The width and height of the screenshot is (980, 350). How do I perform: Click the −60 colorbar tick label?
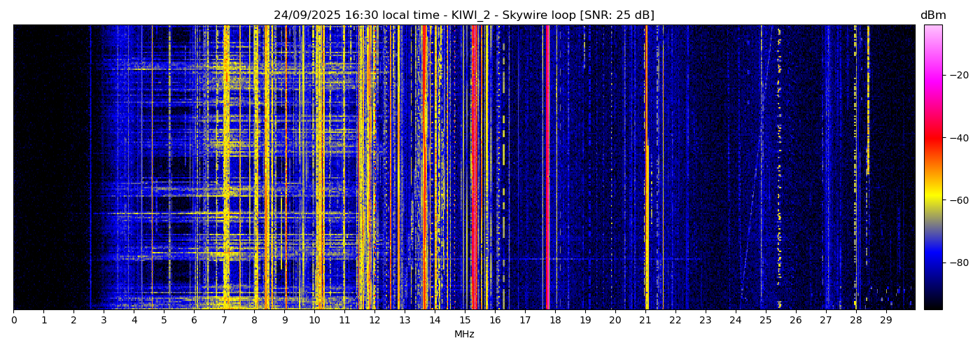point(958,200)
